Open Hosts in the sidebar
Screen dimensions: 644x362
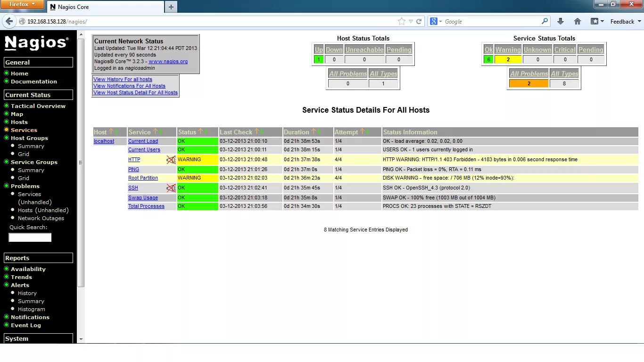[x=19, y=122]
